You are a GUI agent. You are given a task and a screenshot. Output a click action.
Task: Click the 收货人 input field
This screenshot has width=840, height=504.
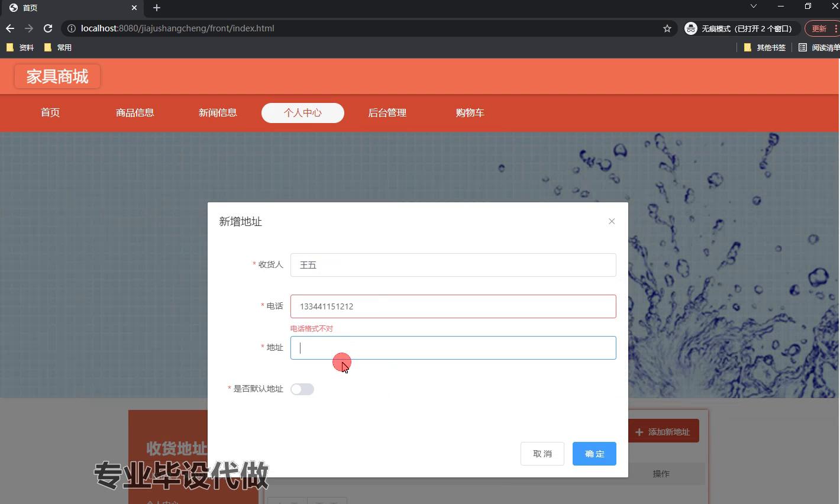click(453, 265)
